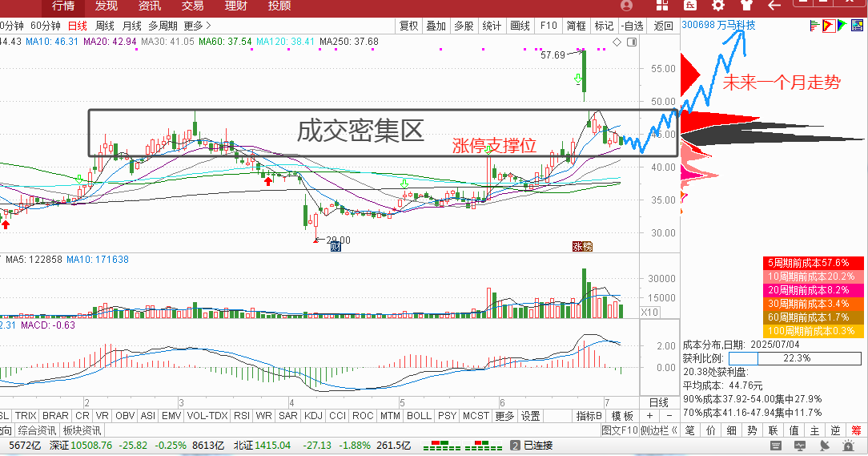Screen dimensions: 868x456
Task: Open the gear settings icon
Action: point(718,6)
